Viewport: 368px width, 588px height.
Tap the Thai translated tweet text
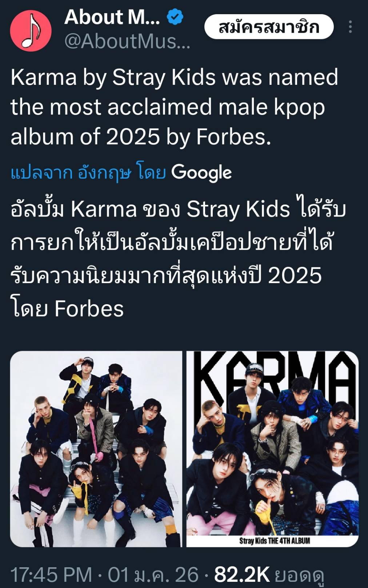pyautogui.click(x=178, y=259)
